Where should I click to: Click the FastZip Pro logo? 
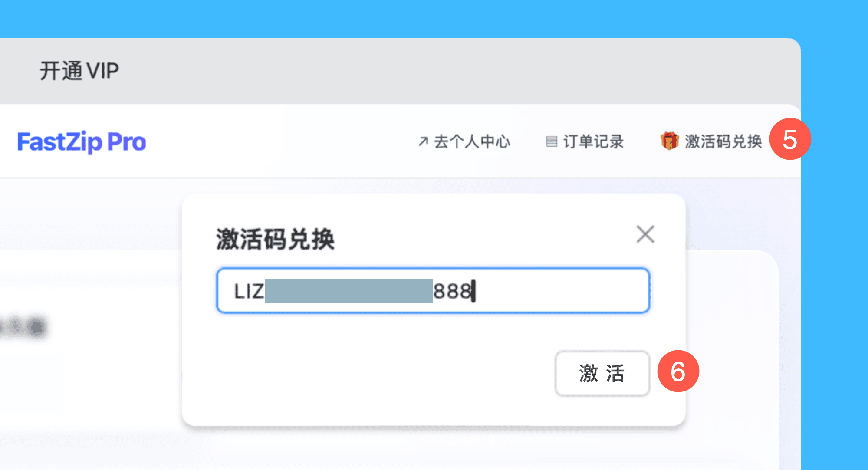[82, 142]
